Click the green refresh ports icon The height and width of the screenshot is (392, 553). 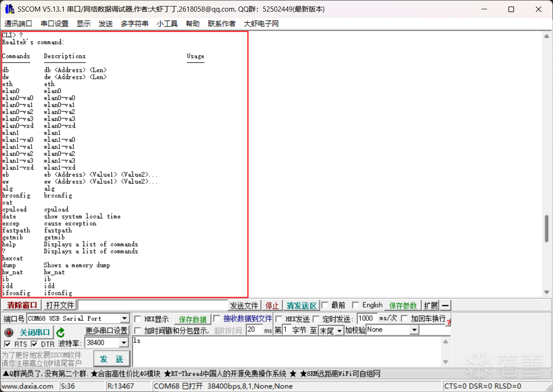point(61,332)
